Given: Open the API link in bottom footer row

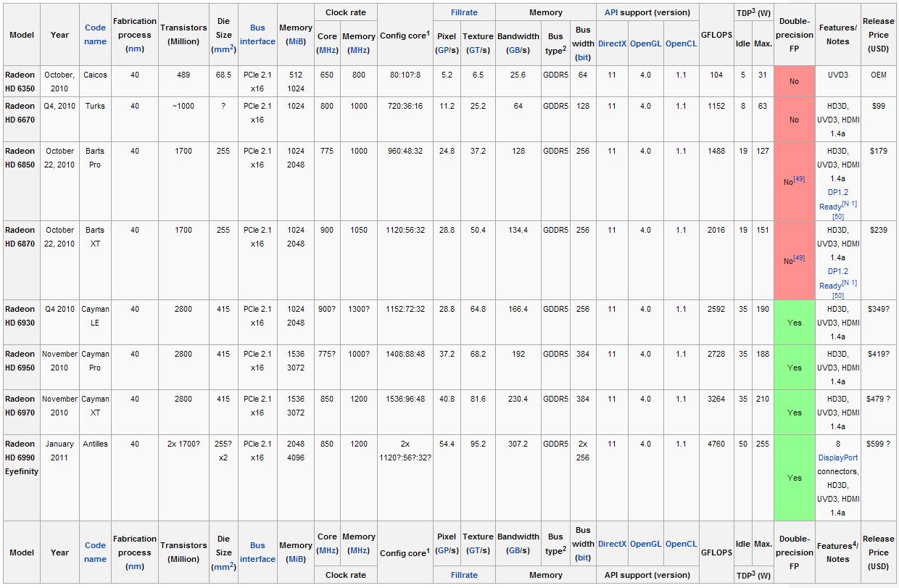Looking at the screenshot, I should 611,575.
